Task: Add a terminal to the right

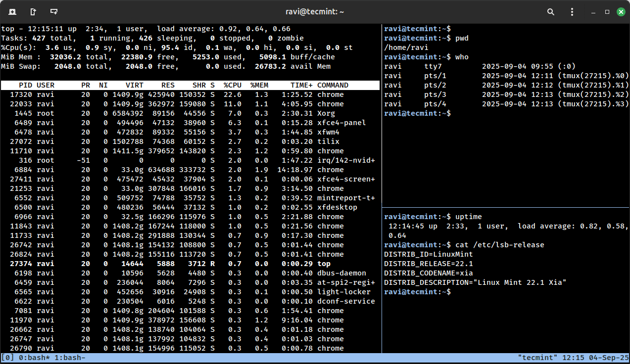Action: pyautogui.click(x=33, y=11)
